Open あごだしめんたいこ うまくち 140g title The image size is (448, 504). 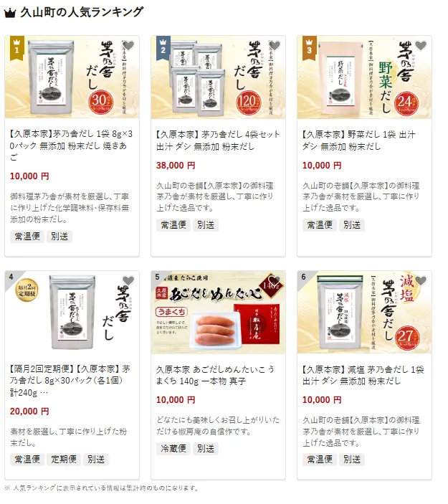[x=215, y=375]
